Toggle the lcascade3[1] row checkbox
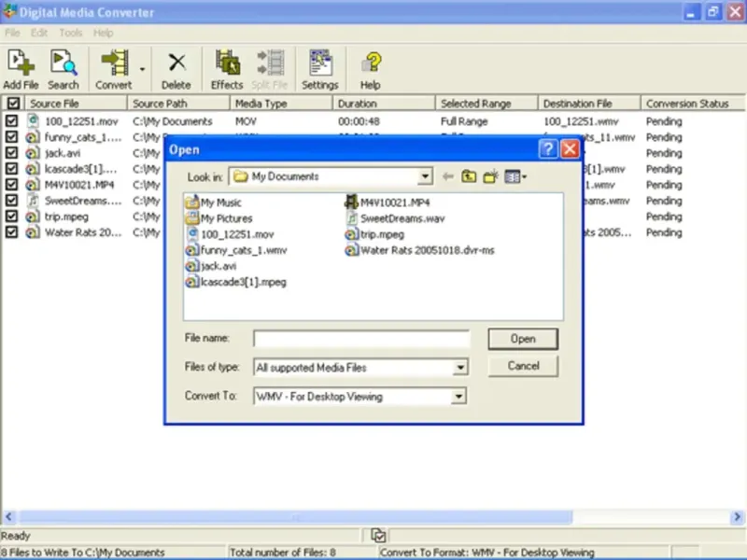Viewport: 747px width, 560px height. tap(11, 169)
